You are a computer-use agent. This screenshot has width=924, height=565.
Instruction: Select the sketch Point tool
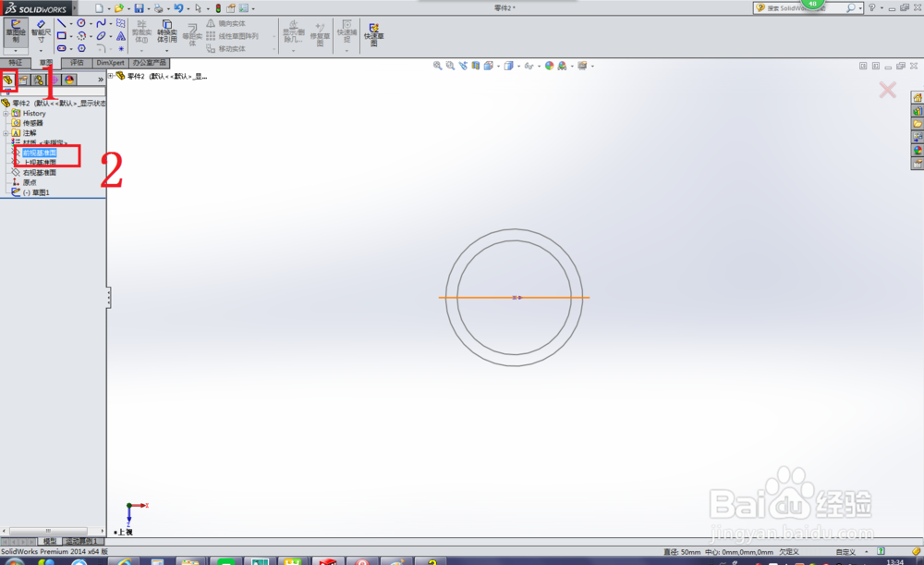pyautogui.click(x=121, y=48)
